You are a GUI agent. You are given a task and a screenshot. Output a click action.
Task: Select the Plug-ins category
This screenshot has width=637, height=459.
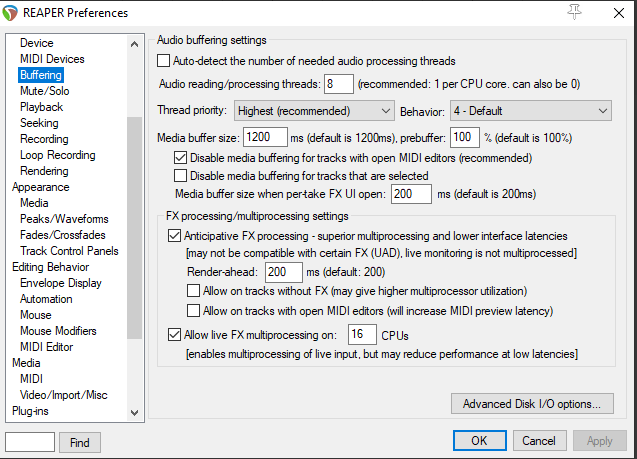[30, 411]
